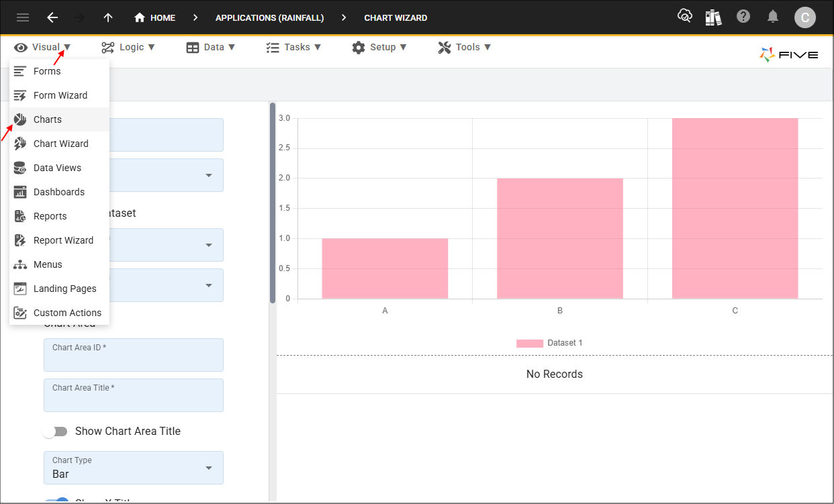The image size is (834, 504).
Task: Open APPLICATIONS (RAINFALL) breadcrumb link
Action: coord(269,17)
